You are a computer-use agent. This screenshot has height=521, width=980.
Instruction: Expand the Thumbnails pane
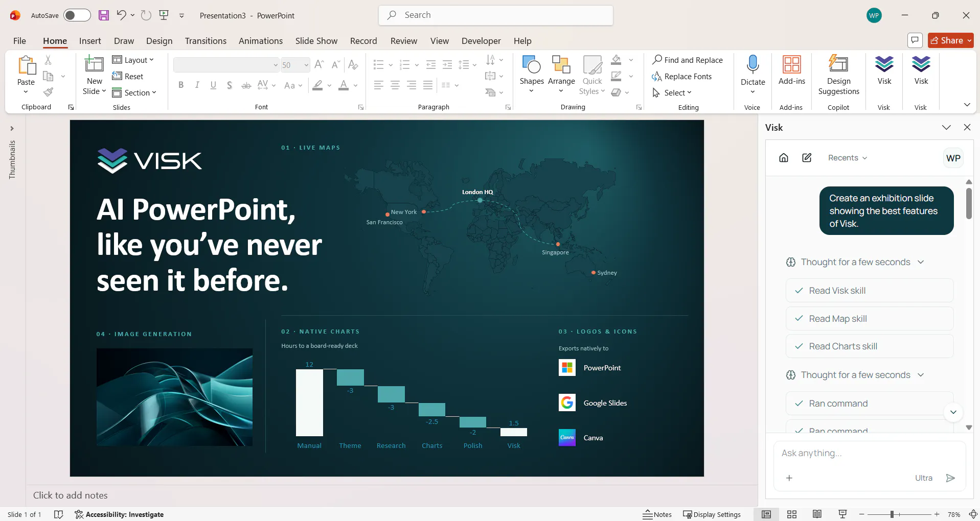click(12, 128)
